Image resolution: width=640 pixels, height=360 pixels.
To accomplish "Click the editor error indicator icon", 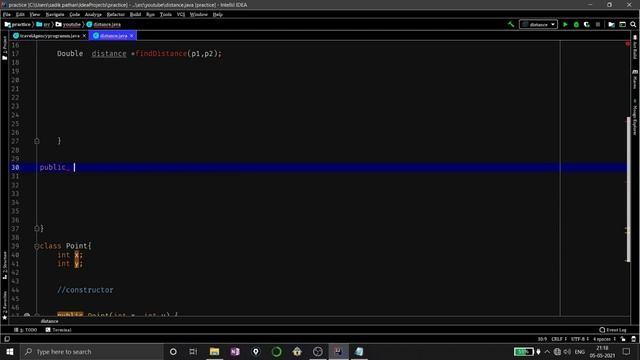I will pos(628,44).
